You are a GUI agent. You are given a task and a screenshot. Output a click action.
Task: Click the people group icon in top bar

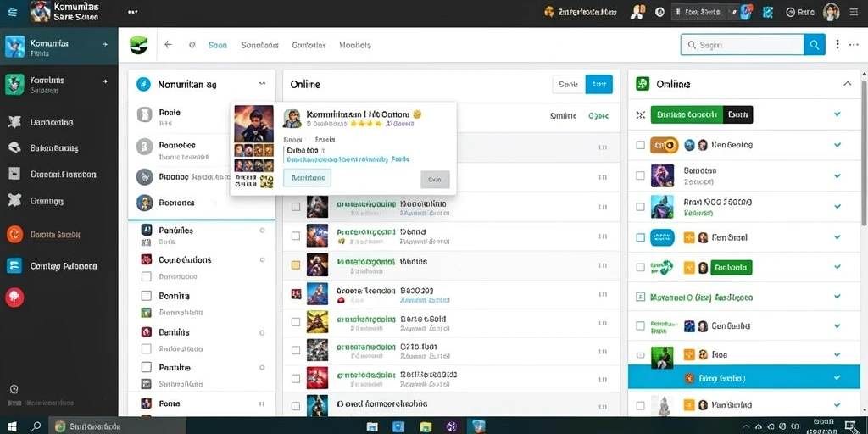638,12
